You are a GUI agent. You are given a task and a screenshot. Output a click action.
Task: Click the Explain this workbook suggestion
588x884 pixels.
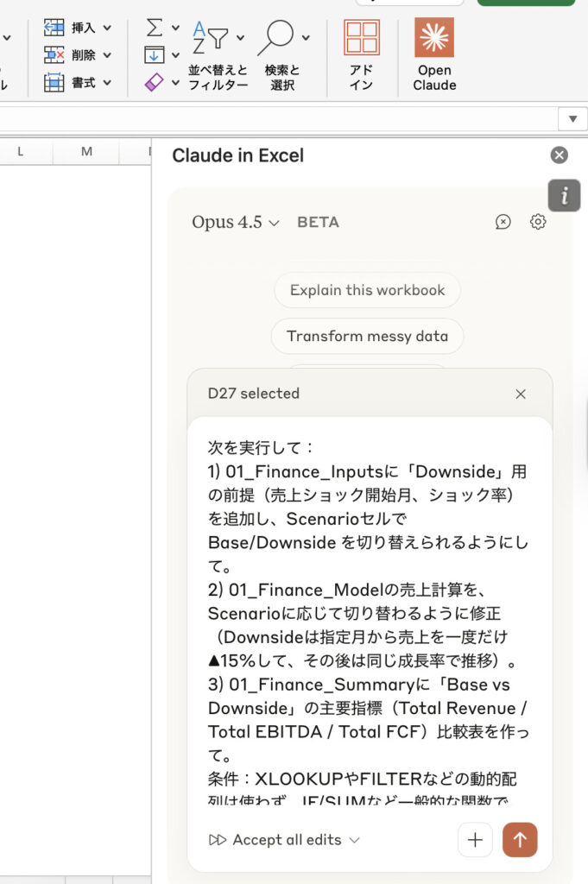(x=367, y=290)
